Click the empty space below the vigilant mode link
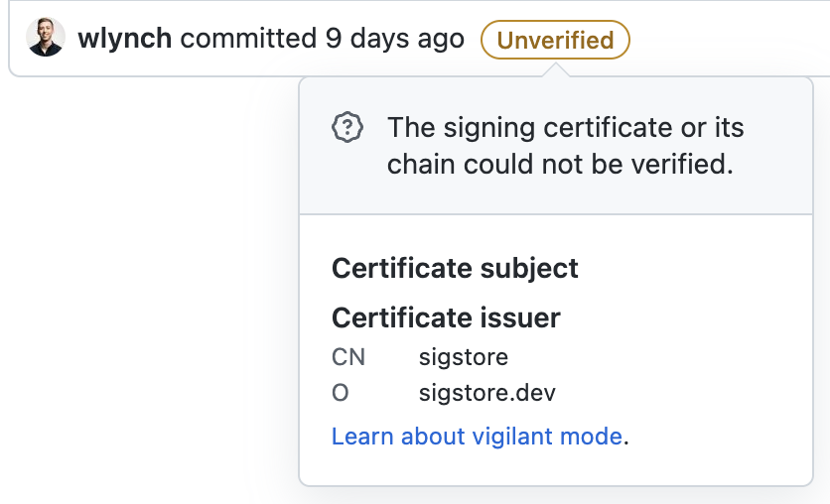The height and width of the screenshot is (504, 830). (x=556, y=467)
